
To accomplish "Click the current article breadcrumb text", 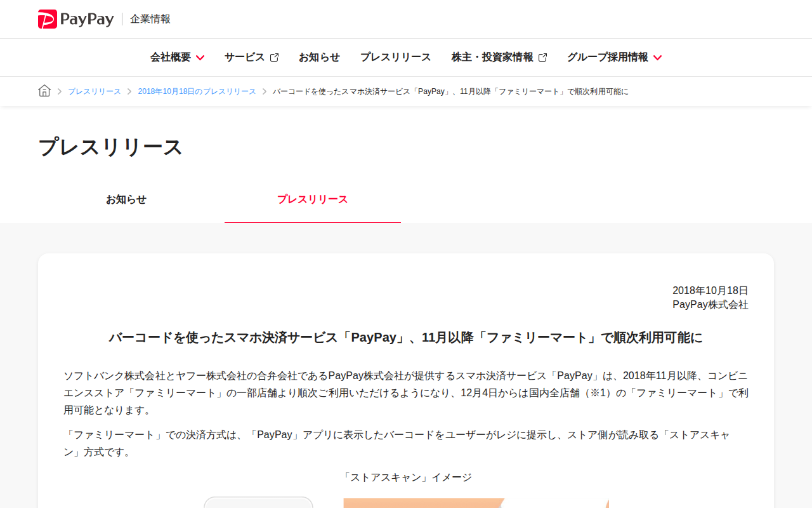I will 450,91.
